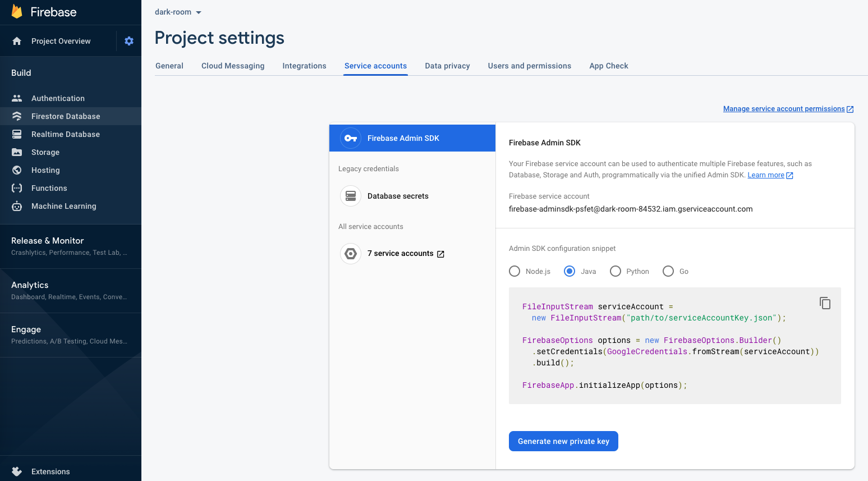868x481 pixels.
Task: Select Firebase Admin SDK list item
Action: [412, 138]
